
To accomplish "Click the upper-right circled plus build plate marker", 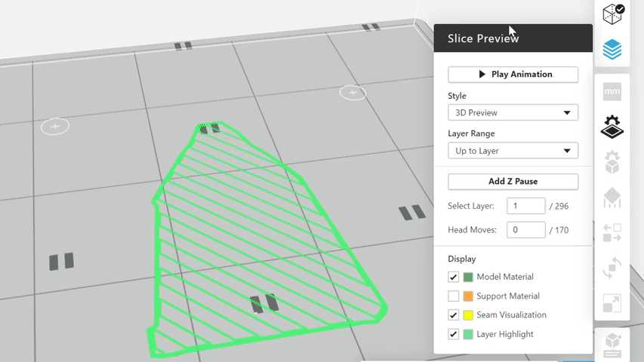I will [353, 93].
